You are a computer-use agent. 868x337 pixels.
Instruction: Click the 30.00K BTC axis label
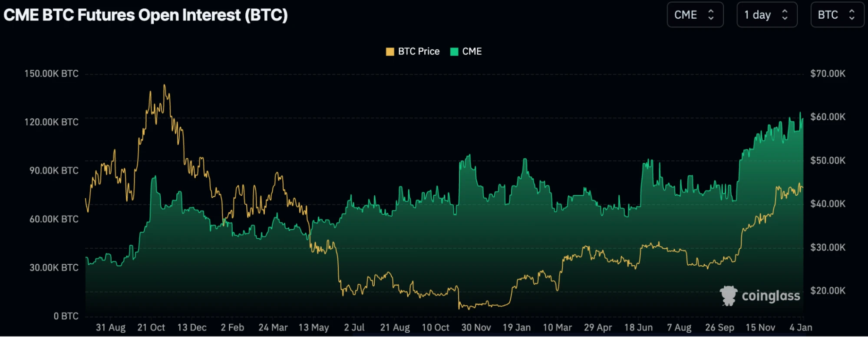pos(54,267)
